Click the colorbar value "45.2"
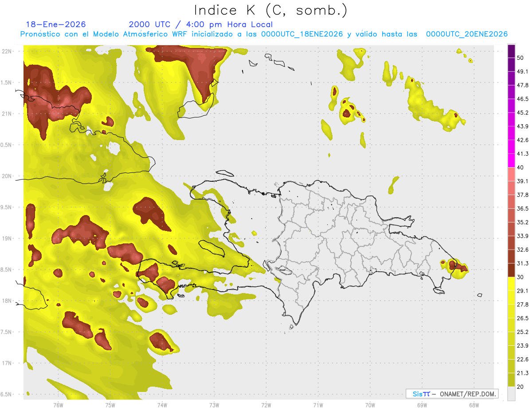 click(523, 113)
